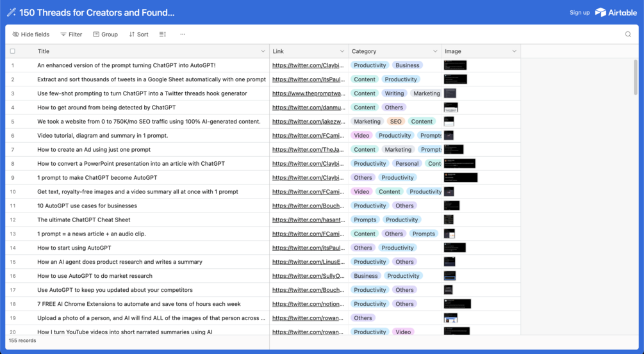Click the search magnifier icon
The width and height of the screenshot is (644, 354).
(x=628, y=35)
